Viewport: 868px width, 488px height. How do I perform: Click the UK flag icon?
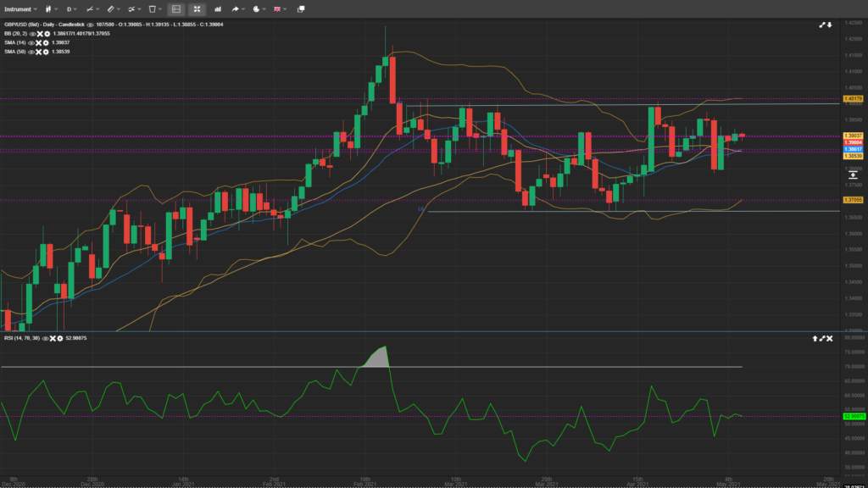tap(277, 8)
